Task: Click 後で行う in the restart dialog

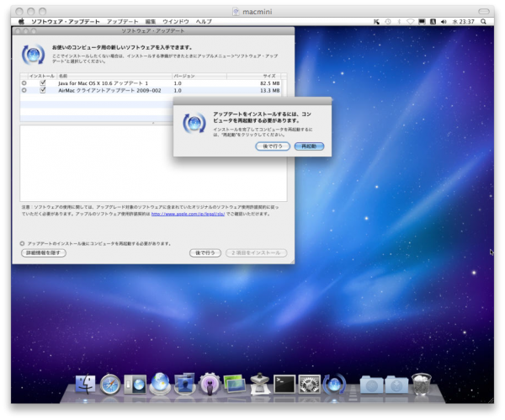Action: [x=273, y=146]
